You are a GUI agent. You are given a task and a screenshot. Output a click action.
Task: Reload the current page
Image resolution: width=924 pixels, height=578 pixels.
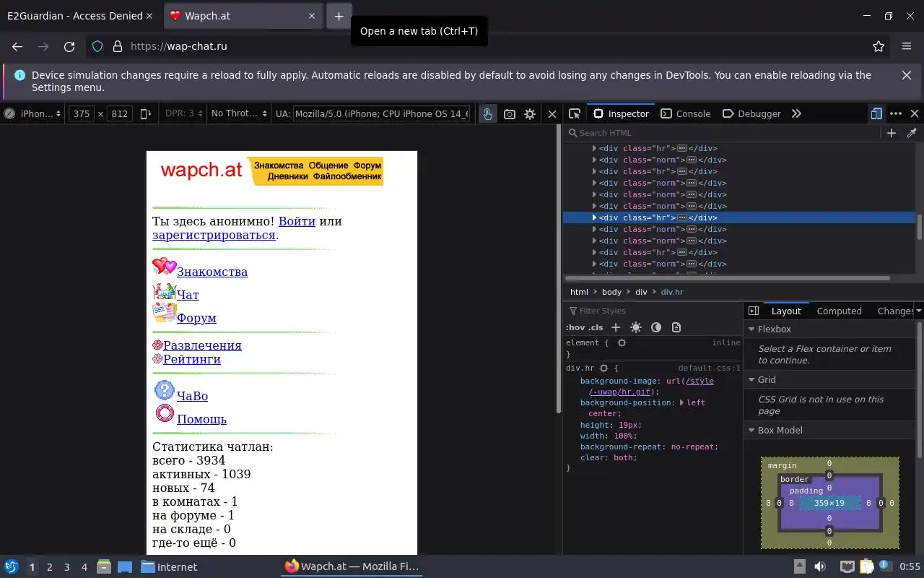click(x=69, y=46)
